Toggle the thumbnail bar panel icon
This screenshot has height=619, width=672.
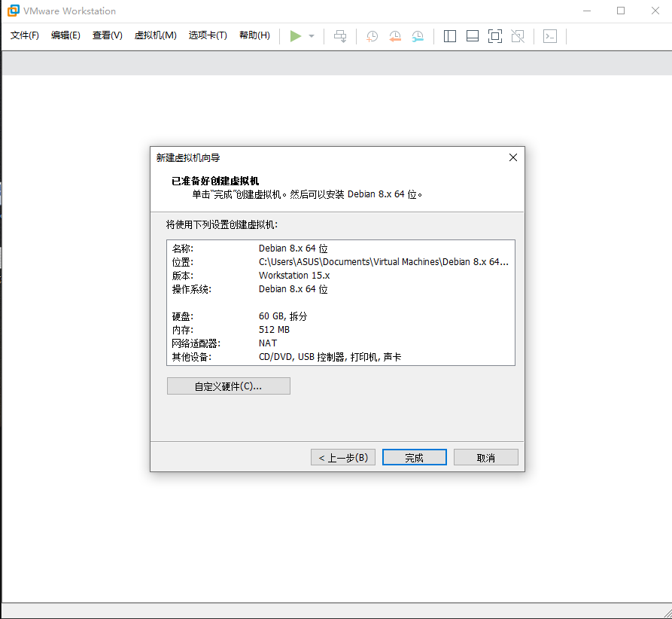pos(473,36)
